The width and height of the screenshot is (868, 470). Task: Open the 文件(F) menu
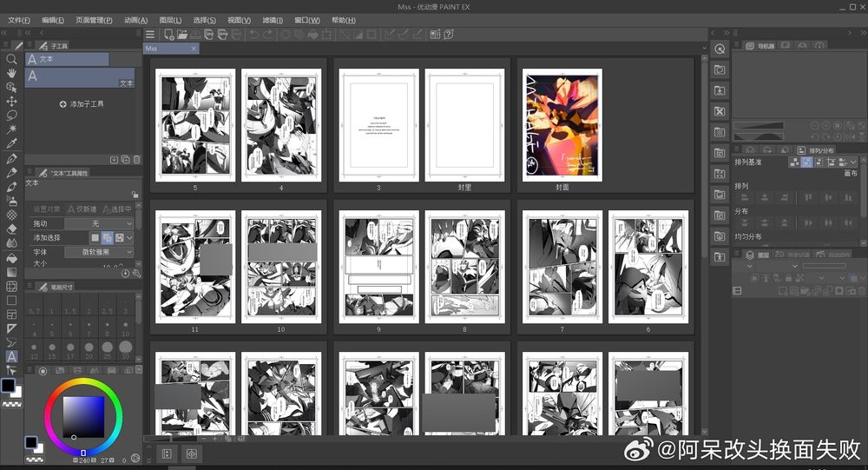(19, 20)
